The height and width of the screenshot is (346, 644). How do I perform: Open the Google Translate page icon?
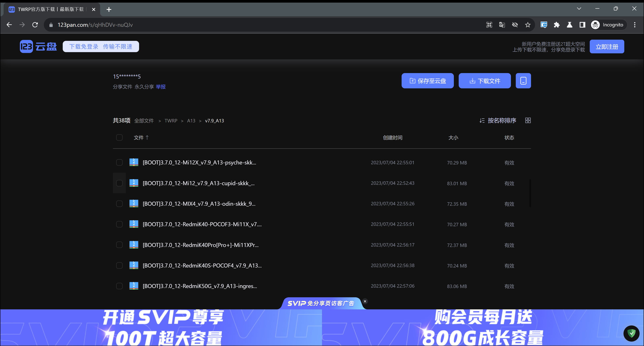(x=502, y=25)
